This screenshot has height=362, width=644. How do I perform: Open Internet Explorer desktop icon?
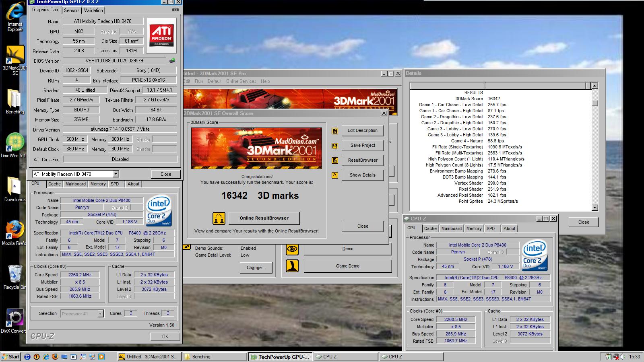pos(15,16)
